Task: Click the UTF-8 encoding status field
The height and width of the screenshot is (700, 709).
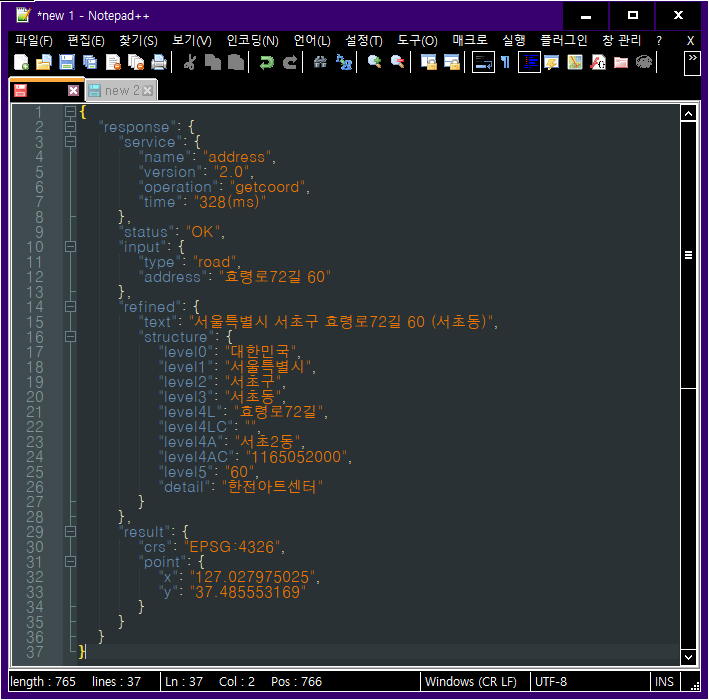Action: (x=590, y=681)
